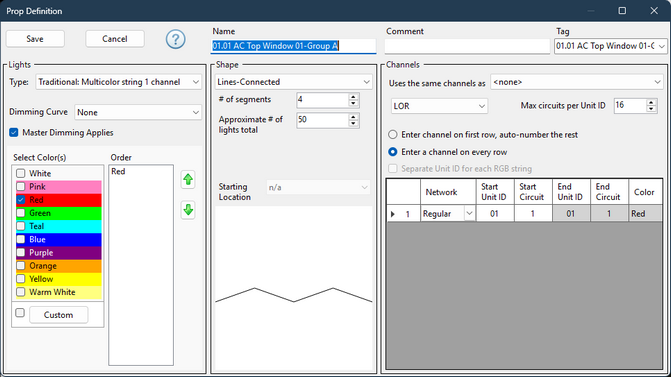The width and height of the screenshot is (671, 377).
Task: Check the Green color checkbox
Action: point(21,213)
